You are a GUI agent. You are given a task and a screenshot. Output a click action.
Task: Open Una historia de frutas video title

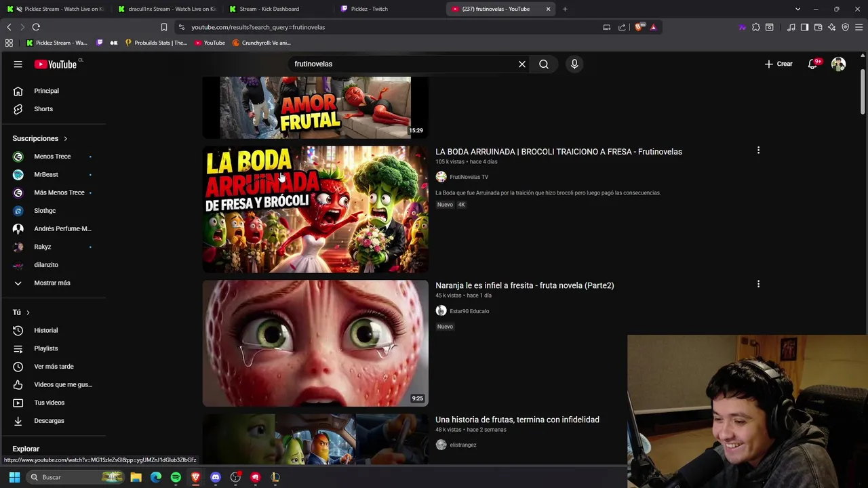click(517, 420)
